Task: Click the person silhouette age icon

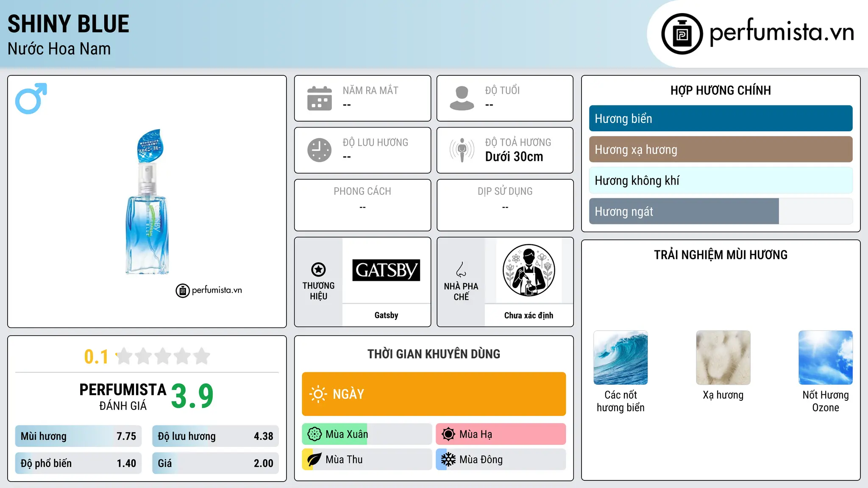Action: (462, 98)
